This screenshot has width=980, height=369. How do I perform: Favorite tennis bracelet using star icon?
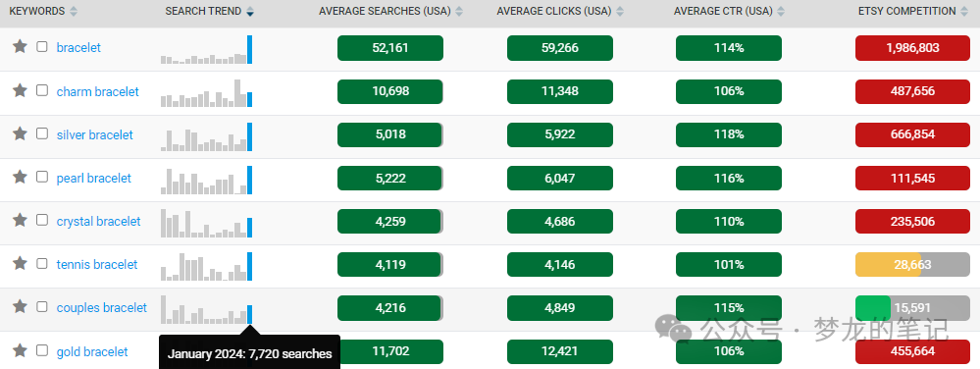point(20,263)
